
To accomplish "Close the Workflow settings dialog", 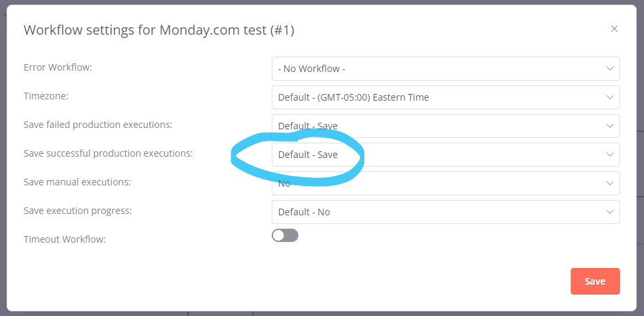I will click(614, 29).
